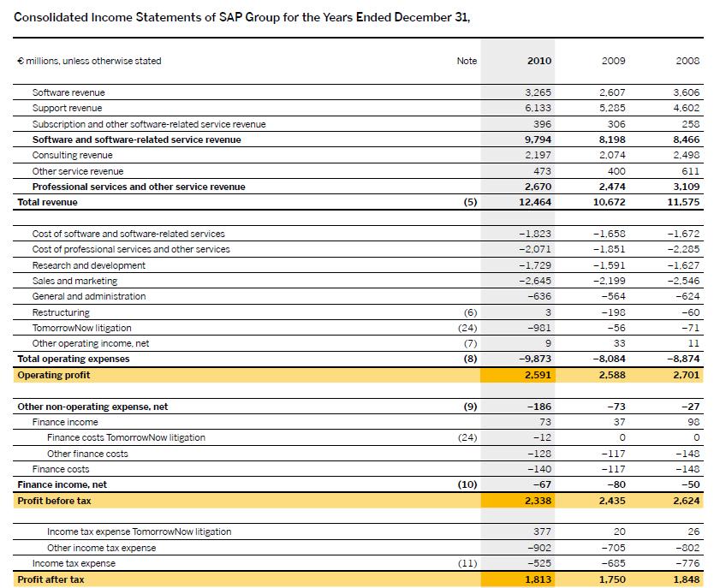This screenshot has height=588, width=714.
Task: Click the 2008 column header
Action: coord(687,61)
